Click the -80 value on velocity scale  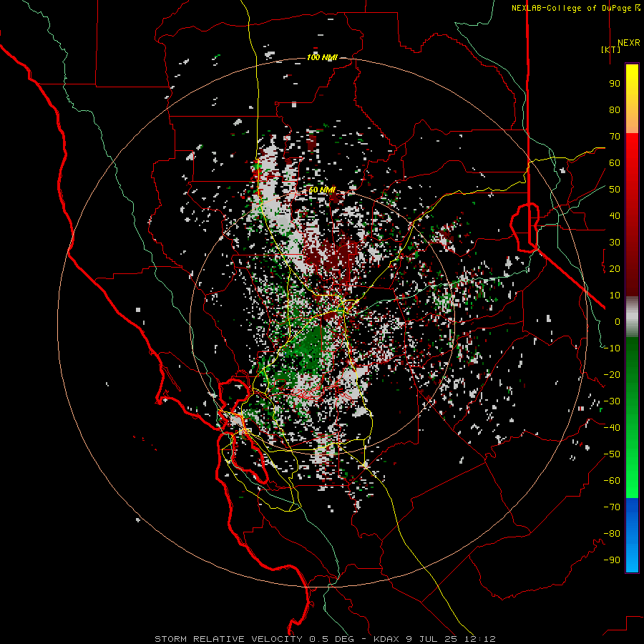point(612,534)
